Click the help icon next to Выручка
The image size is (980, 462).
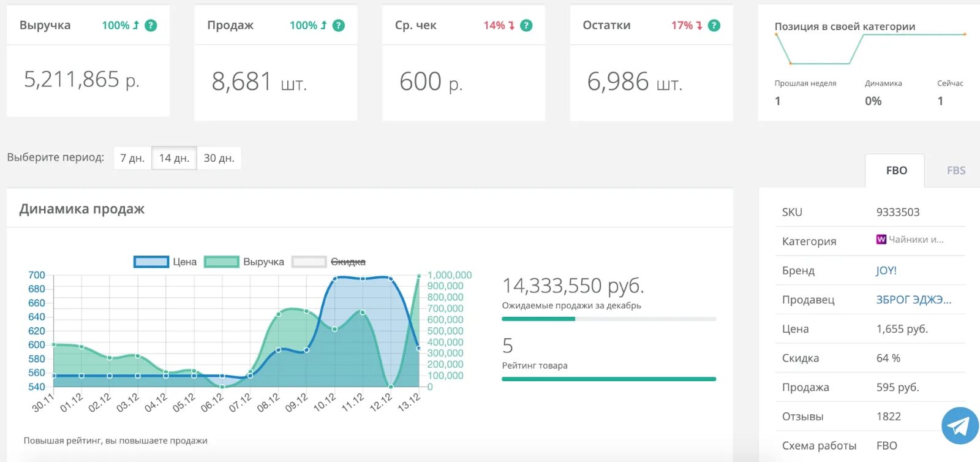[151, 25]
